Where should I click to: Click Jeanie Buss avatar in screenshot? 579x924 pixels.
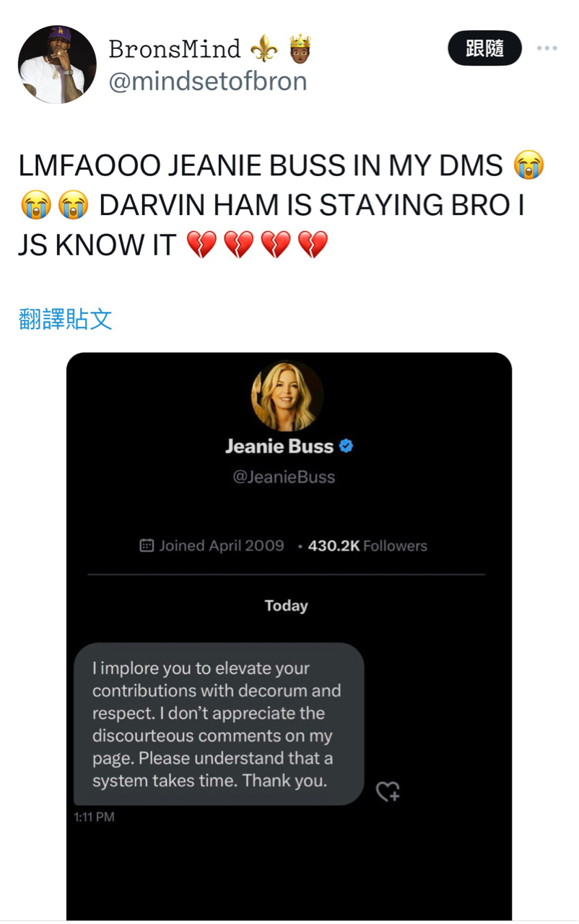coord(287,396)
